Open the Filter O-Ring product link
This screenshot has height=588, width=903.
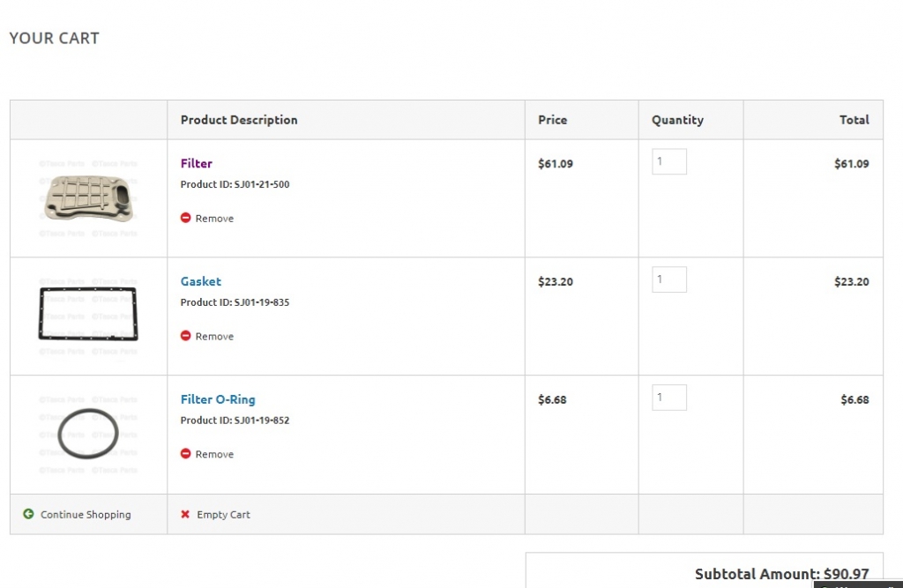click(218, 399)
